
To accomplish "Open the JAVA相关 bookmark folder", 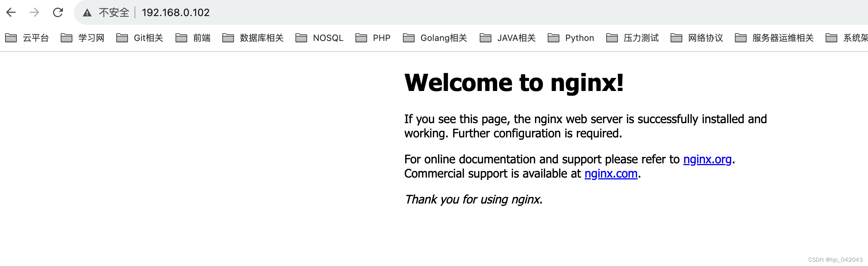I will (x=508, y=38).
